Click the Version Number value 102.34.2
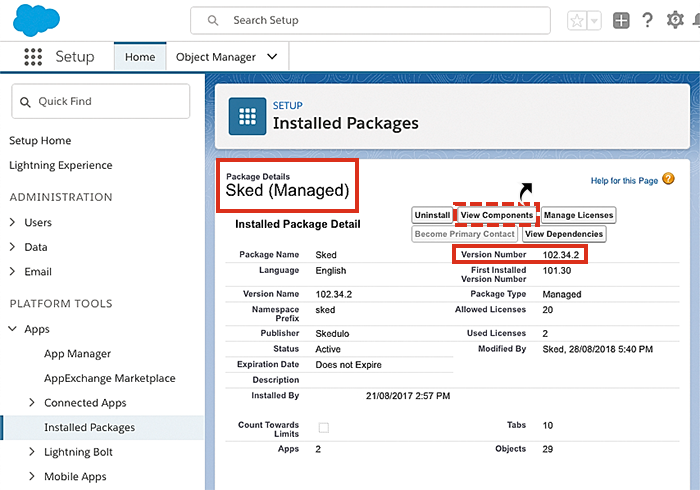Viewport: 700px width, 490px height. coord(561,255)
